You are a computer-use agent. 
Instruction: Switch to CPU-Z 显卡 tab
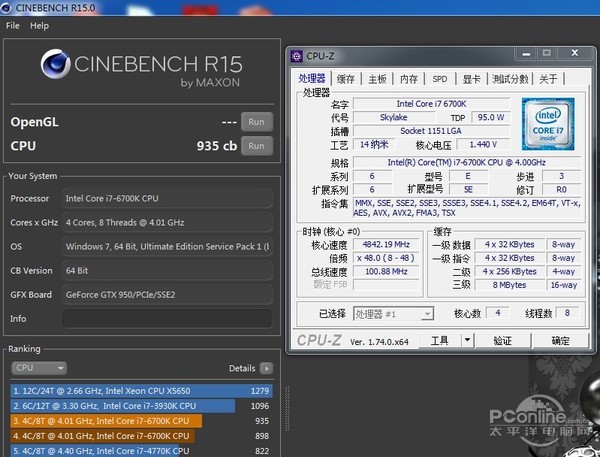(471, 79)
